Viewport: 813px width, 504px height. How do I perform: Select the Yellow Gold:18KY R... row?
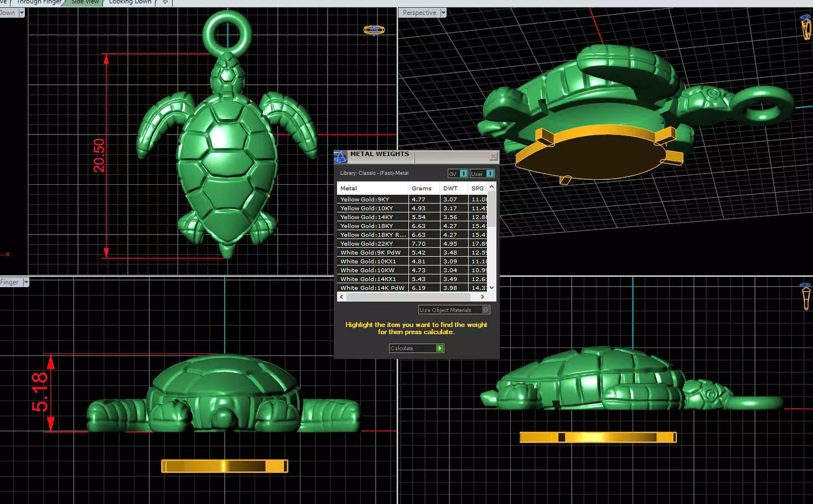[412, 235]
